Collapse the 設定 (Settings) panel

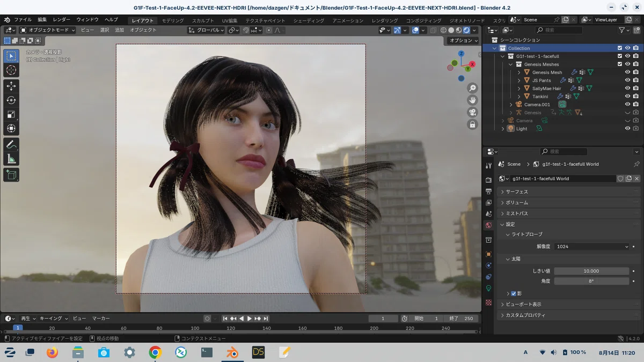coord(568,224)
